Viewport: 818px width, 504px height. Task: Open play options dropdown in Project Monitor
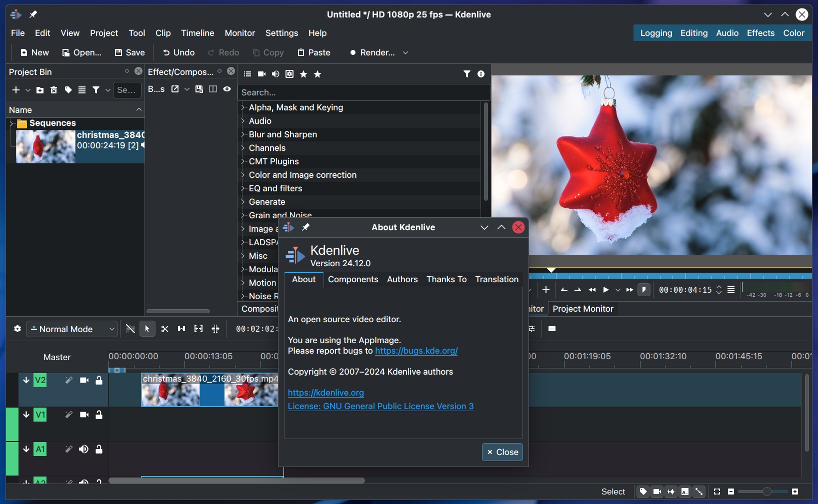point(618,290)
